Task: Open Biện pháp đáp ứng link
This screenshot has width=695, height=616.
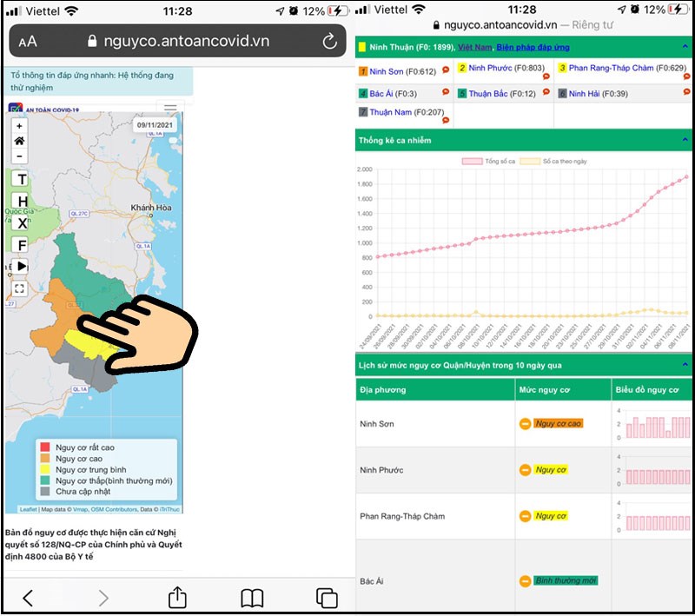Action: tap(533, 47)
